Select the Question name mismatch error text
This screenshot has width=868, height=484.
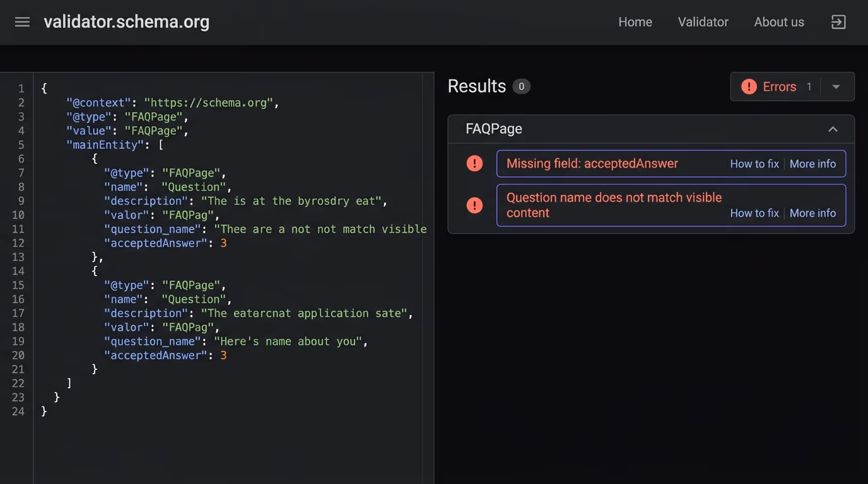coord(614,205)
